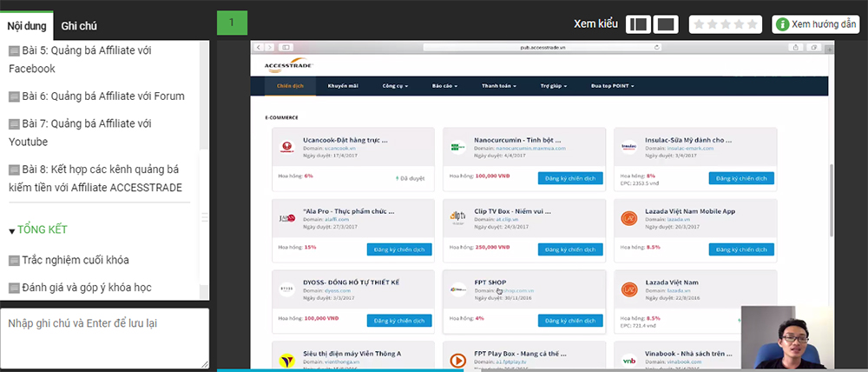Viewport: 868px width, 372px height.
Task: Expand the Báo cáo dropdown menu
Action: [x=444, y=86]
